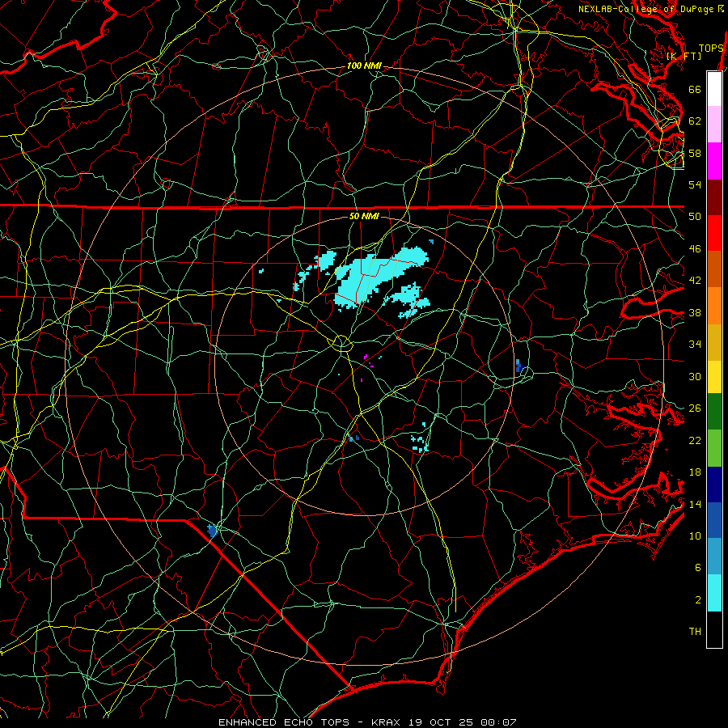728x728 pixels.
Task: Click the bright yellow legend swatch
Action: point(714,377)
